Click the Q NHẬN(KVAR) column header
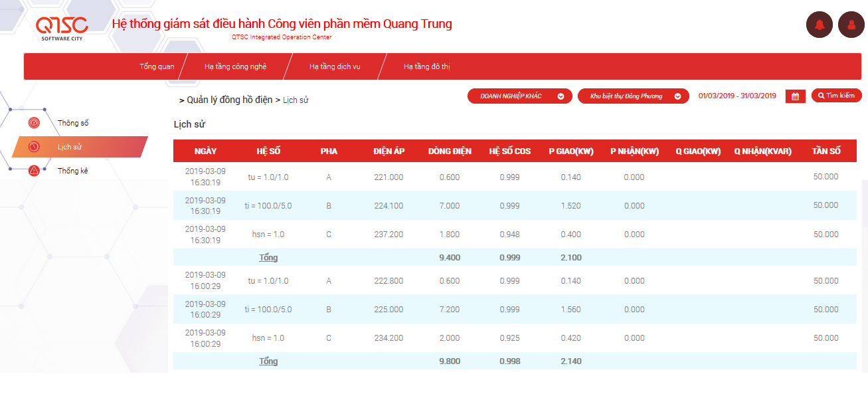 point(762,151)
